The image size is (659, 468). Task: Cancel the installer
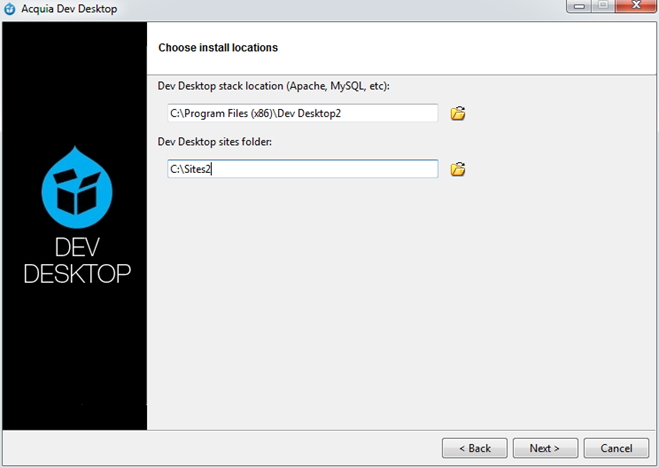click(616, 448)
